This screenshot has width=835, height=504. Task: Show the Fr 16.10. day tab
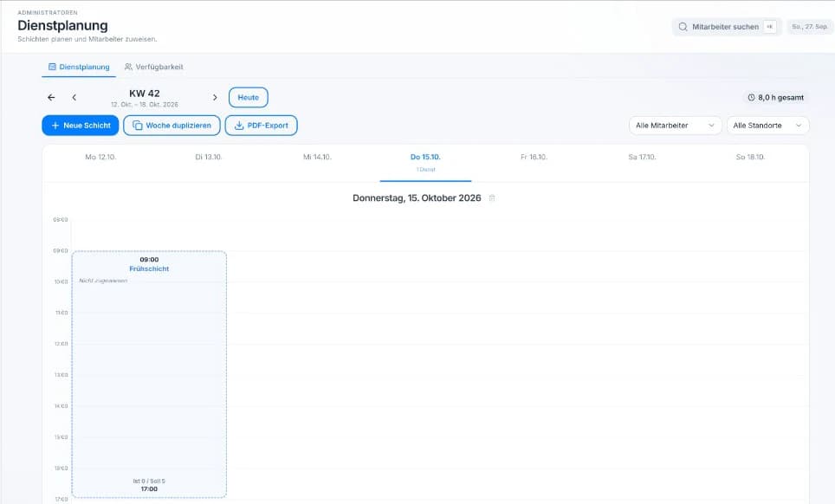pos(534,157)
